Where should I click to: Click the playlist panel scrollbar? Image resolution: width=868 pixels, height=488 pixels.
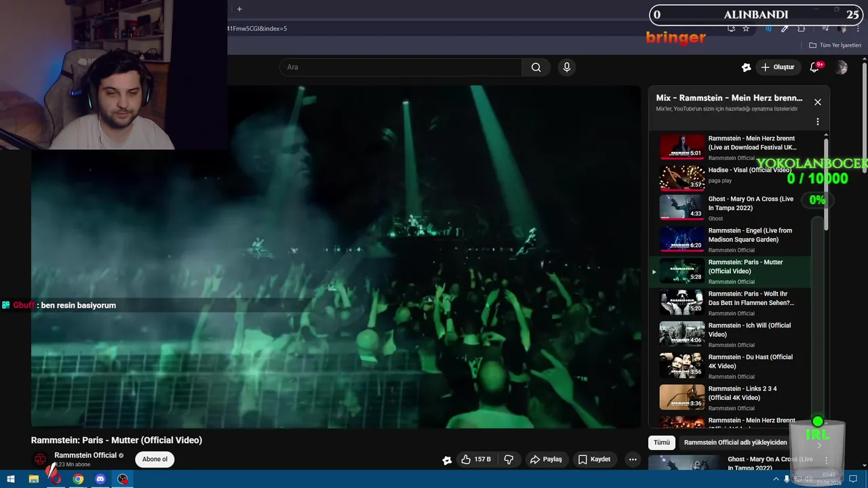(x=825, y=184)
